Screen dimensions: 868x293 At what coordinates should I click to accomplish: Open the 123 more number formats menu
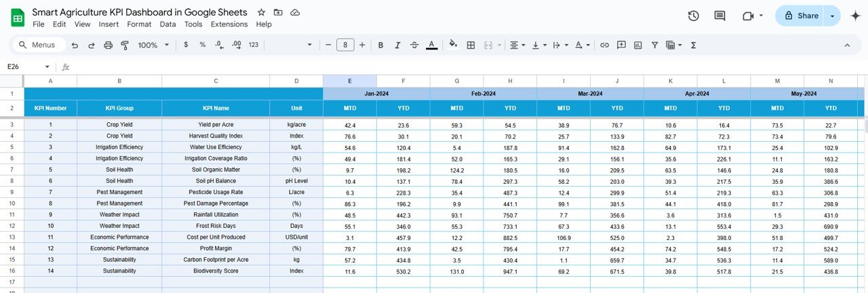coord(254,45)
